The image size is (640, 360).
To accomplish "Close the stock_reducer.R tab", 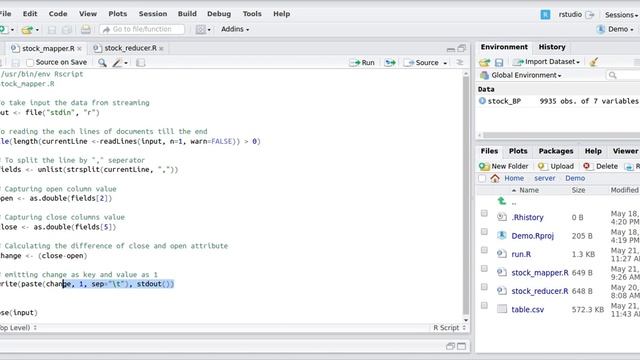I will coord(162,49).
